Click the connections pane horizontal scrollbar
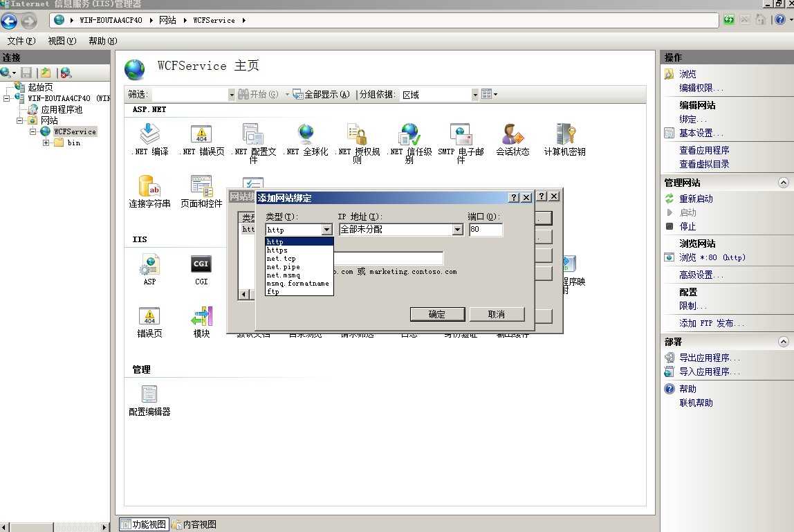The image size is (794, 532). [x=55, y=527]
